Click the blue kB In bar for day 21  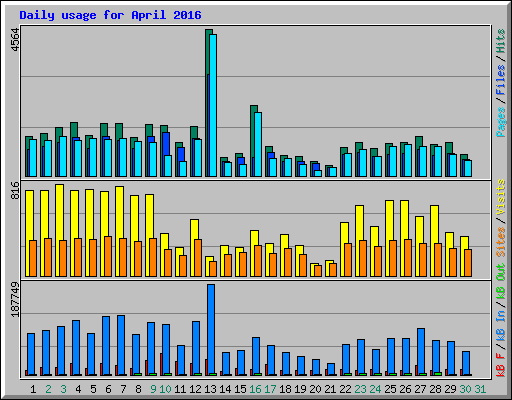(331, 369)
